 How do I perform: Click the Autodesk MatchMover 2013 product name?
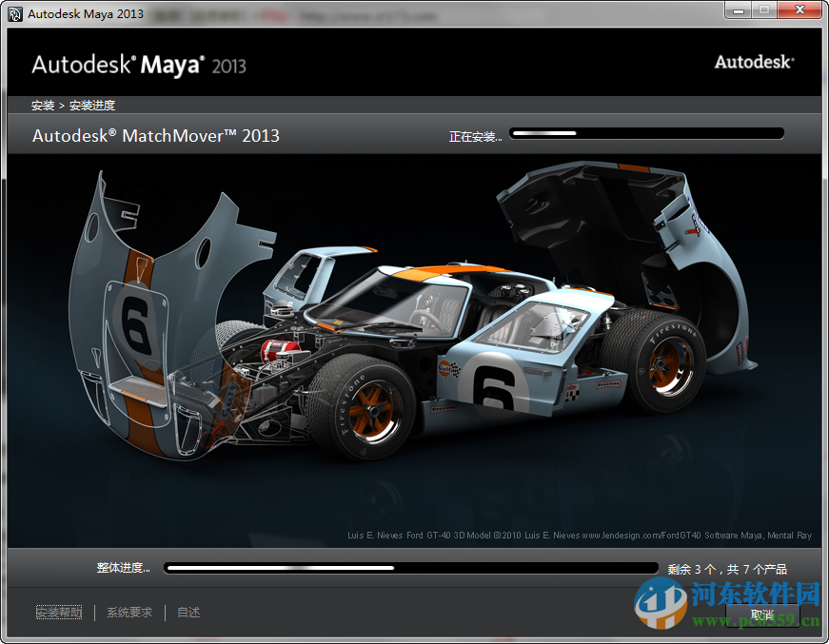(x=155, y=136)
